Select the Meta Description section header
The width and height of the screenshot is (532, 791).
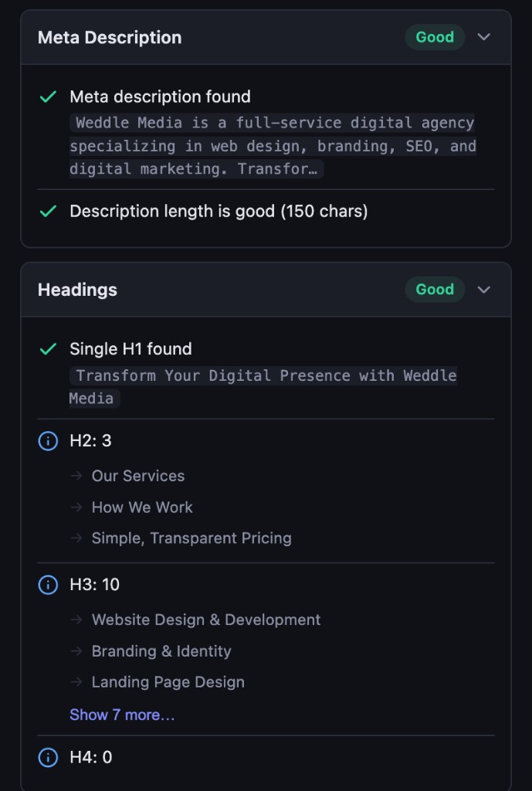[x=109, y=36]
